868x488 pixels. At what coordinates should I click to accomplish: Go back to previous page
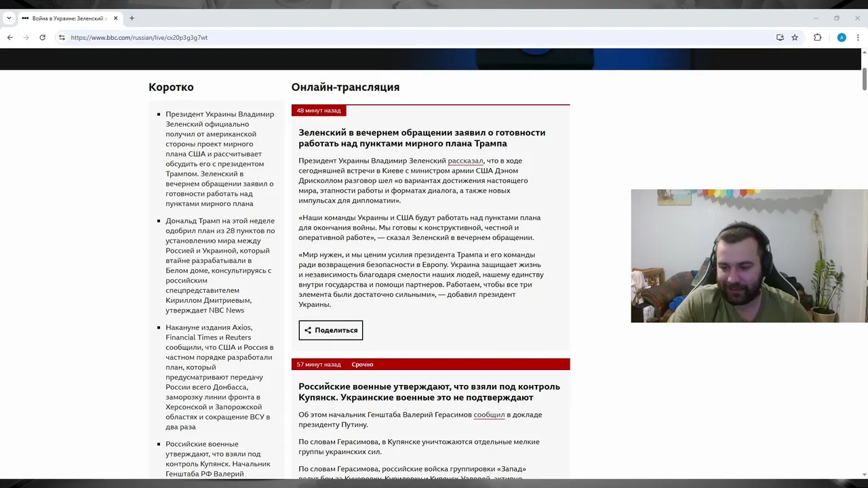point(9,37)
